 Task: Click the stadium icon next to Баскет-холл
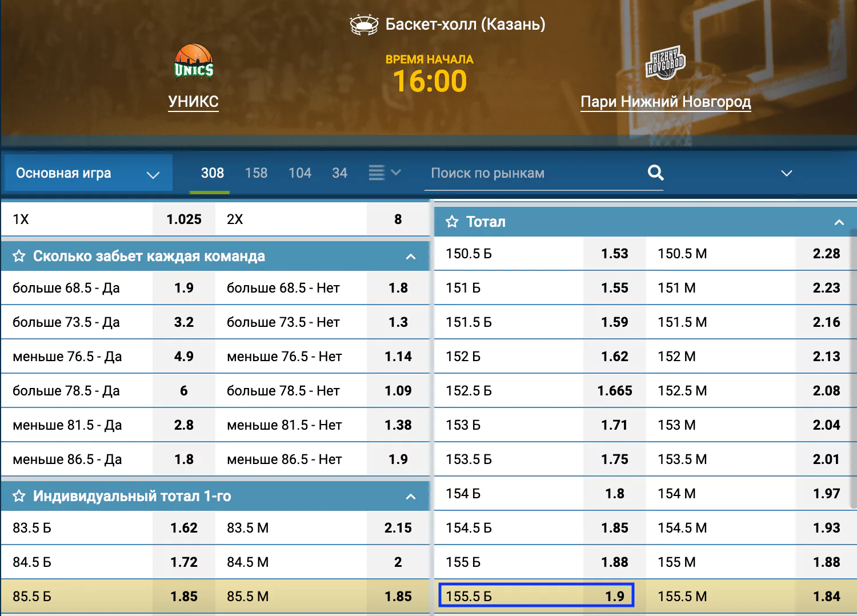364,25
